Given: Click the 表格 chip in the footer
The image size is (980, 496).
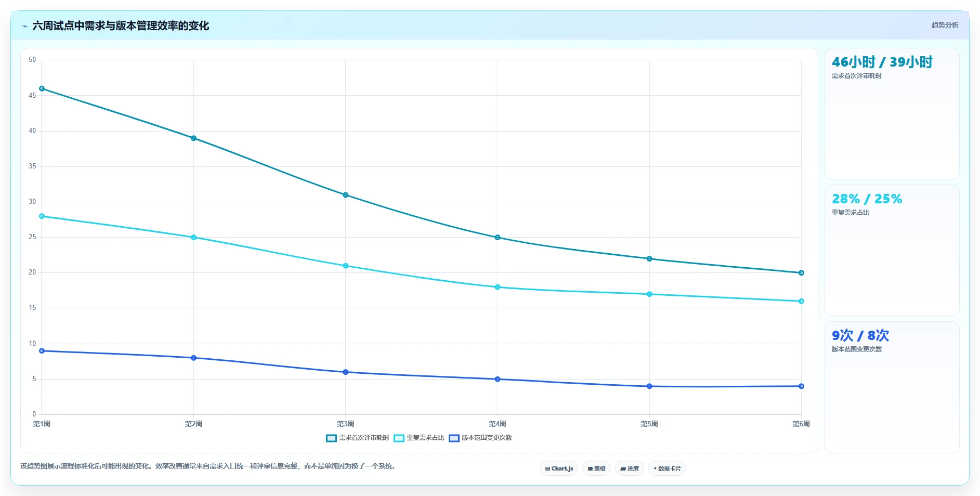Looking at the screenshot, I should point(596,468).
